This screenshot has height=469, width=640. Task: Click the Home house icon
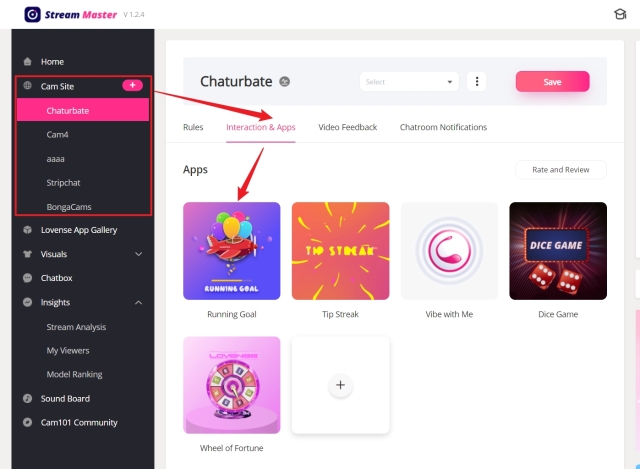pos(27,62)
